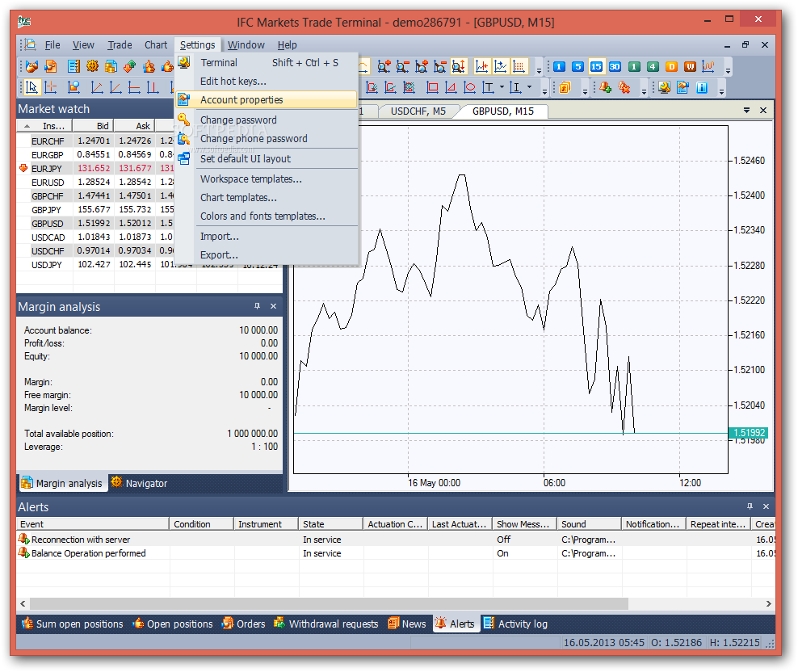The width and height of the screenshot is (798, 672).
Task: Click the Market watch list toolbar icon
Action: tap(73, 66)
